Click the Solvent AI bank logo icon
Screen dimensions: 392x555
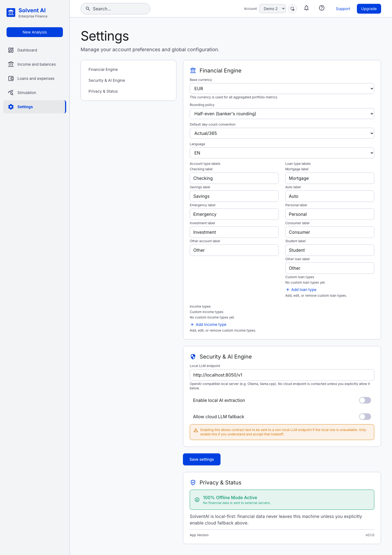pyautogui.click(x=11, y=13)
